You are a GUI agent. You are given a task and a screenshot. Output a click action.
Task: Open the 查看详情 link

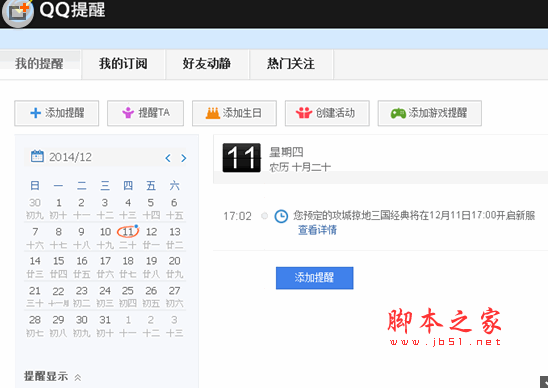(317, 230)
